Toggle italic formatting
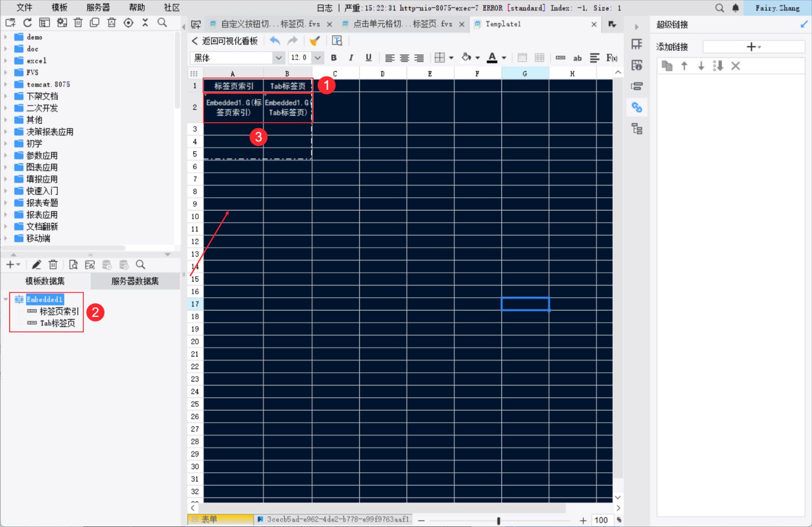This screenshot has height=527, width=812. point(351,58)
